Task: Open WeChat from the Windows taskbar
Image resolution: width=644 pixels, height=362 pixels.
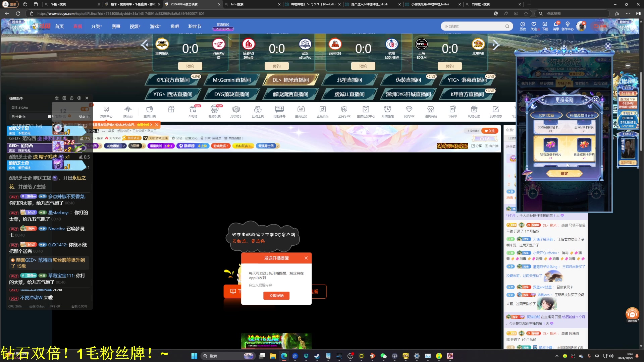Action: click(383, 356)
